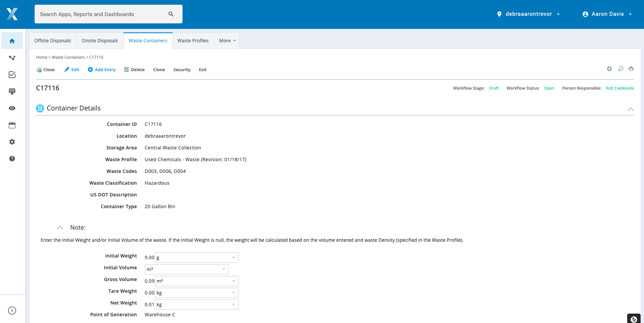Open the Gross Volume unit dropdown
The image size is (644, 323).
click(197, 281)
